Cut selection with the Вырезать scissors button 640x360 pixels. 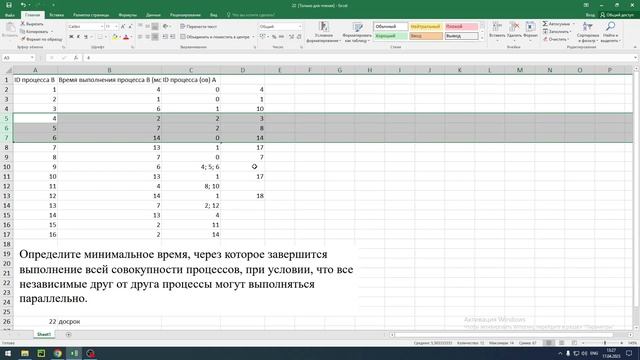point(32,24)
